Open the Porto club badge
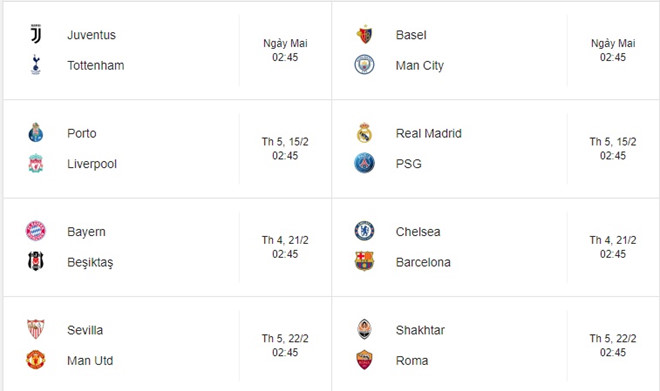660x391 pixels. (x=36, y=133)
